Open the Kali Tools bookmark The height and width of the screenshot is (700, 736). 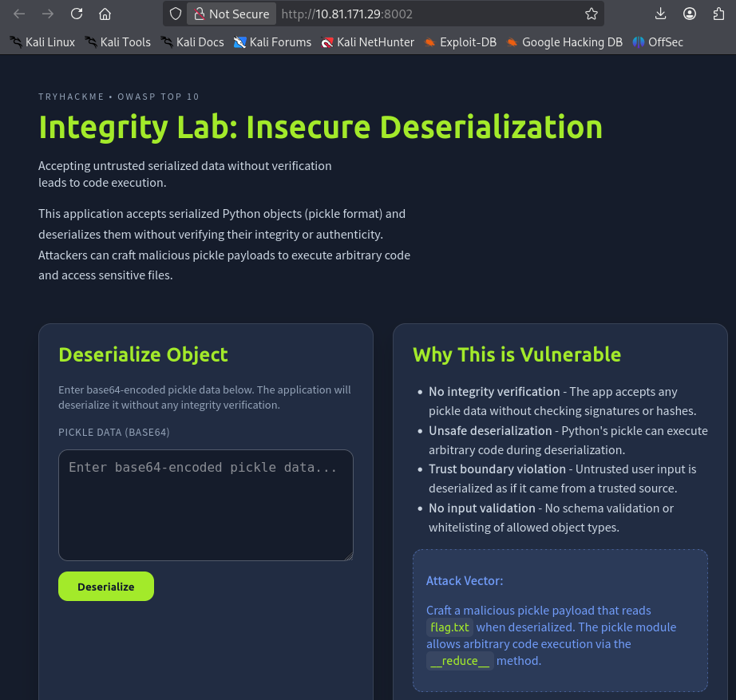[x=118, y=42]
